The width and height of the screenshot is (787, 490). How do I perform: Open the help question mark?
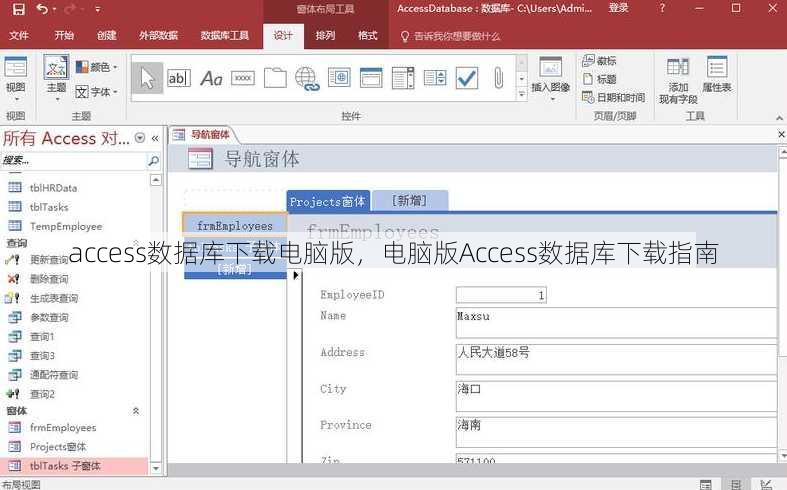pyautogui.click(x=662, y=8)
